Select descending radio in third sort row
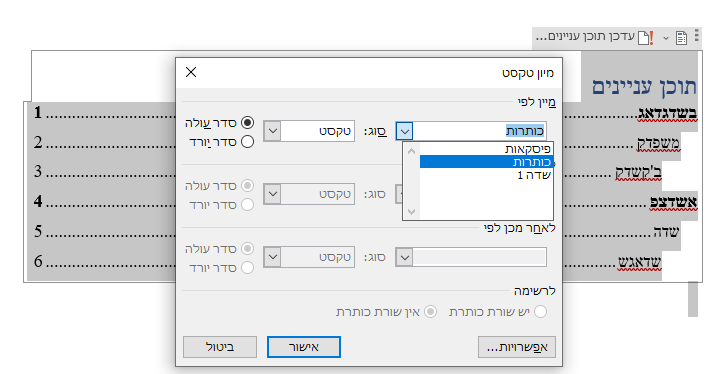 [x=247, y=268]
